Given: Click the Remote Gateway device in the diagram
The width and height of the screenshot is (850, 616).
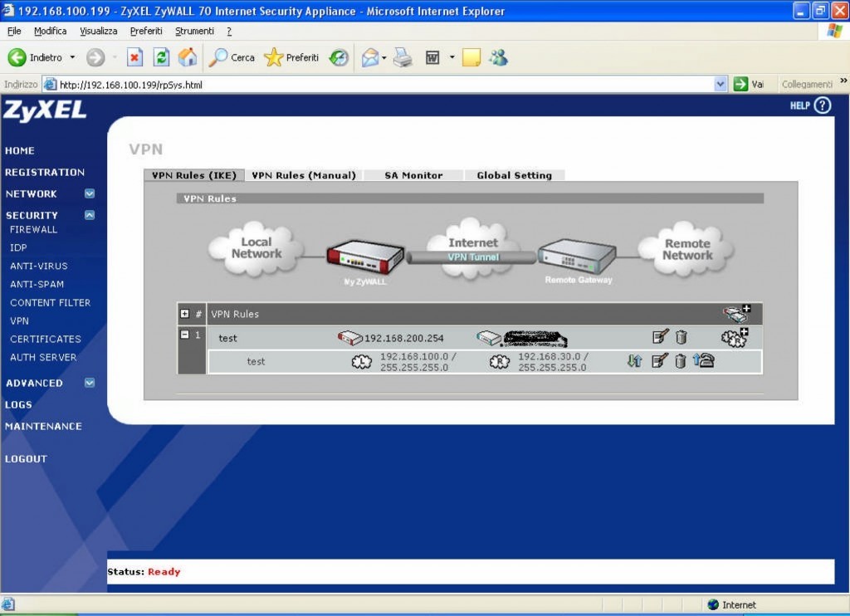Looking at the screenshot, I should point(577,256).
